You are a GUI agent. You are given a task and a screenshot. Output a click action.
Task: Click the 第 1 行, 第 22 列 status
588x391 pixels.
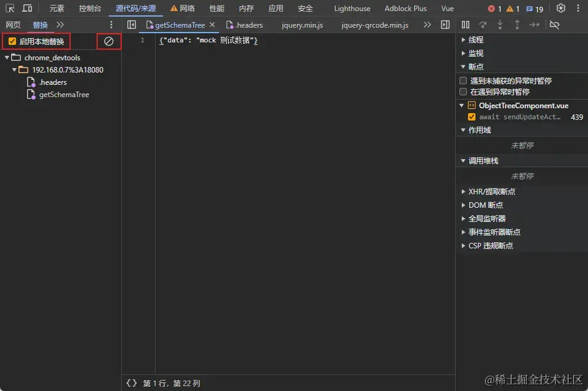172,383
